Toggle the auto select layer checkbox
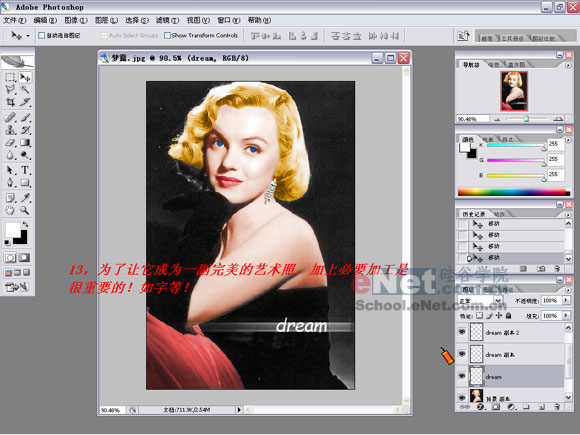580x435 pixels. pyautogui.click(x=42, y=36)
